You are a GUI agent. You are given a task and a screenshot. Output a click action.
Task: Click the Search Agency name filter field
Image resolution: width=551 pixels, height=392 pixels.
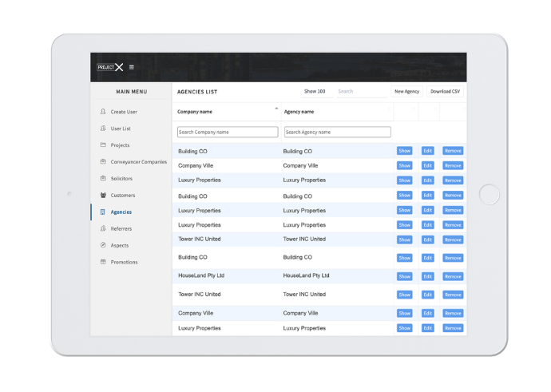[337, 132]
